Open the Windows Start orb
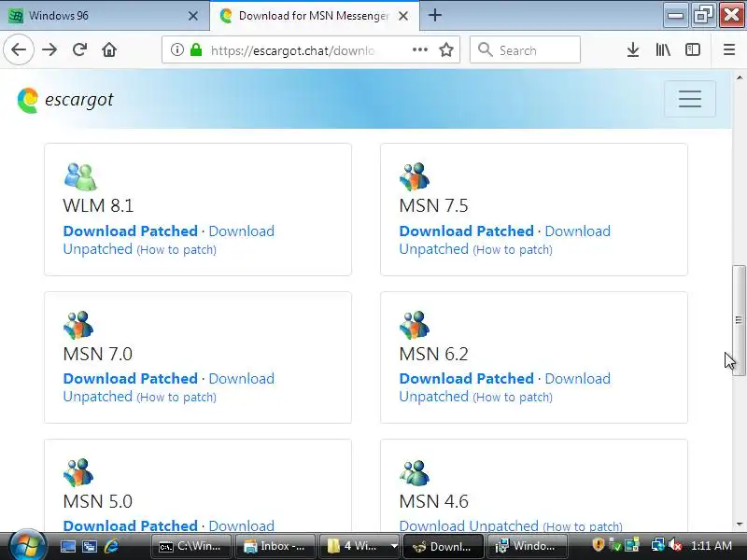Screen dimensions: 747x560 [x=27, y=545]
